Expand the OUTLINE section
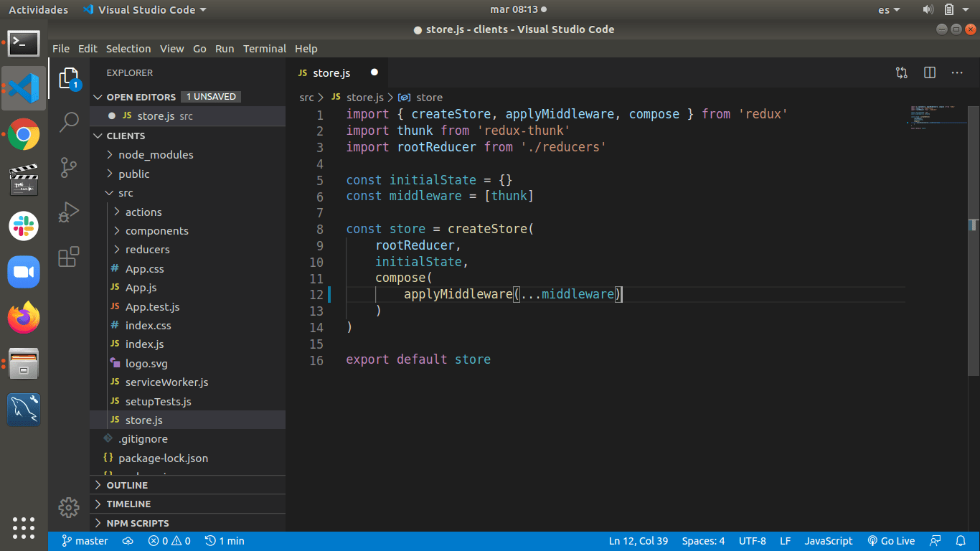Screen dimensions: 980x551 (128, 486)
